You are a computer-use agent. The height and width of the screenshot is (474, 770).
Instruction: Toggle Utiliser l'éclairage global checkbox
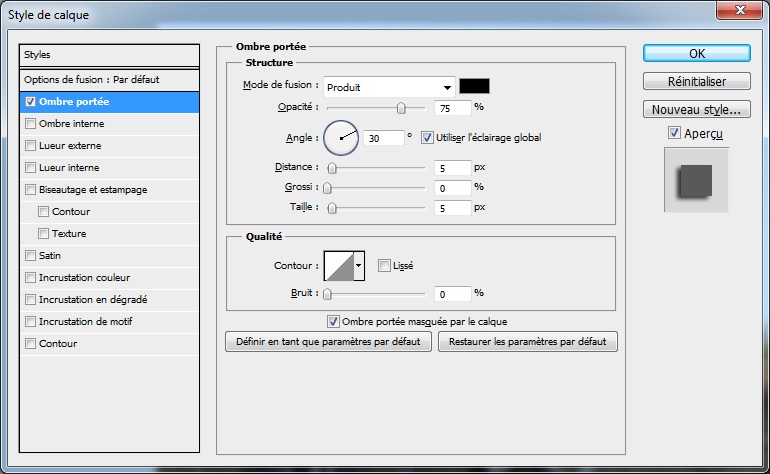pyautogui.click(x=427, y=138)
